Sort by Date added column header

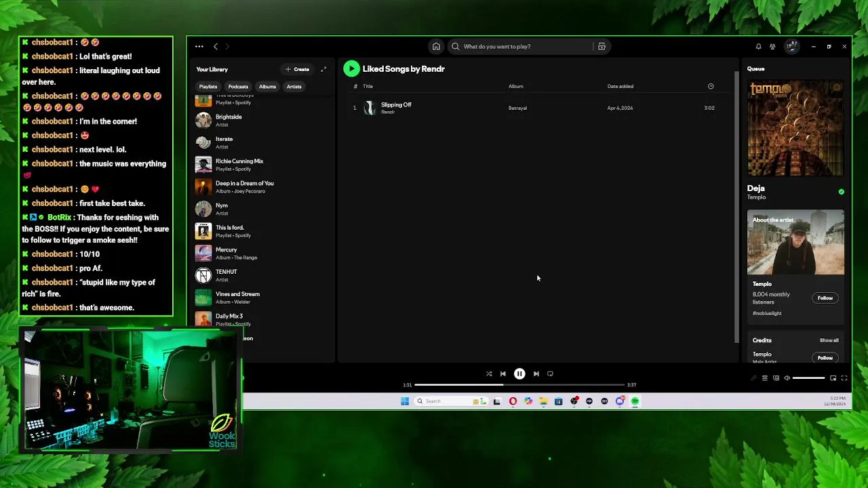click(x=620, y=86)
